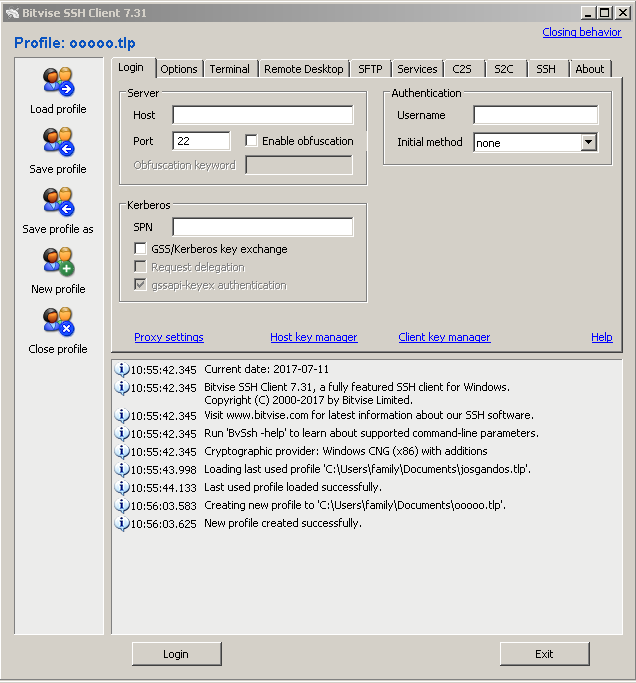Click the Close profile icon

[x=58, y=322]
